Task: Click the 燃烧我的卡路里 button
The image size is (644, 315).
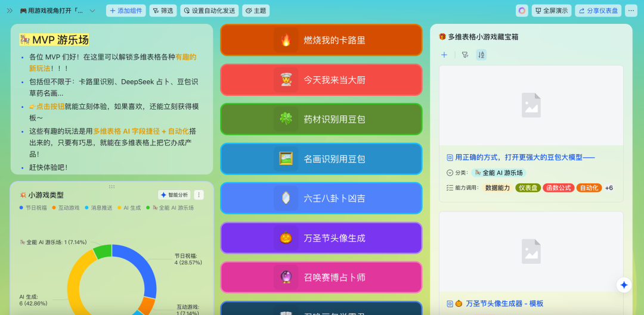Action: pos(321,40)
